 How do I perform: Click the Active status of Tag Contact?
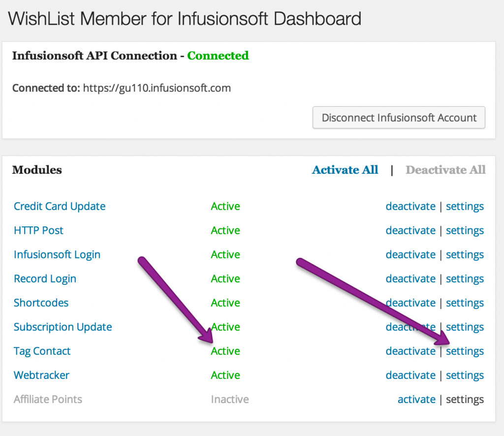pyautogui.click(x=225, y=351)
